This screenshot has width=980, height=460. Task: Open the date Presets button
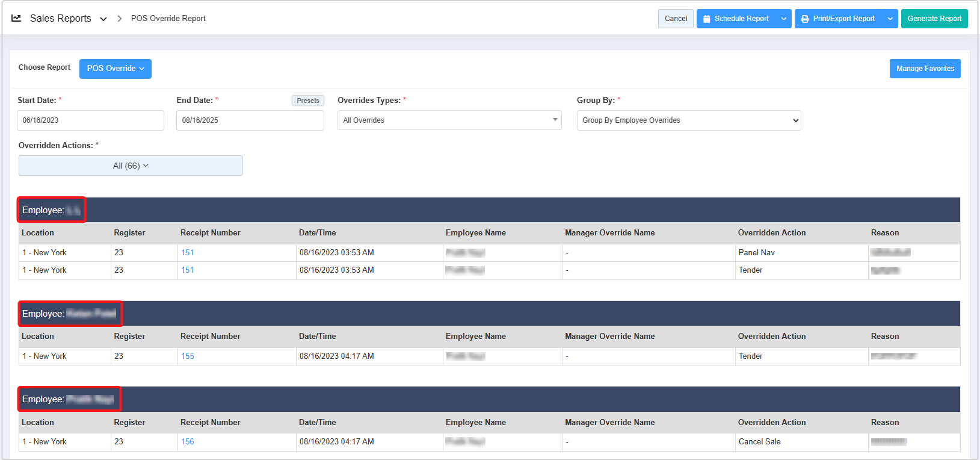click(x=307, y=101)
